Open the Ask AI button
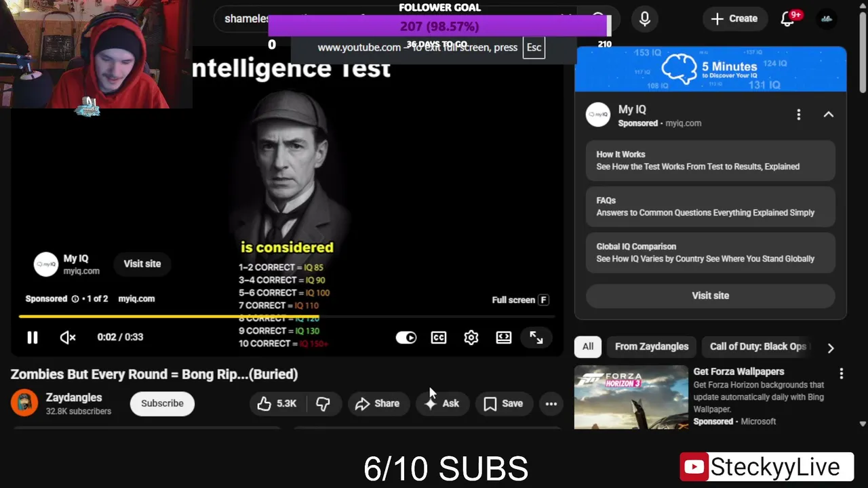Viewport: 868px width, 488px height. click(441, 403)
